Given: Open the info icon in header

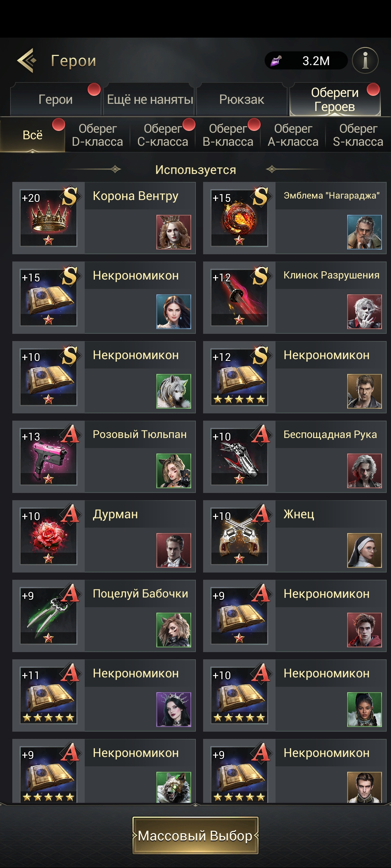Looking at the screenshot, I should (365, 60).
